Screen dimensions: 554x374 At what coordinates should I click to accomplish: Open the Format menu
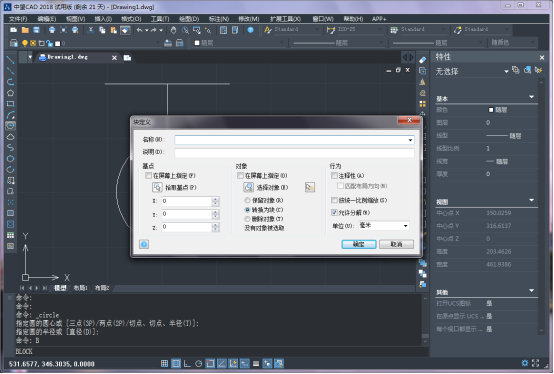[131, 19]
